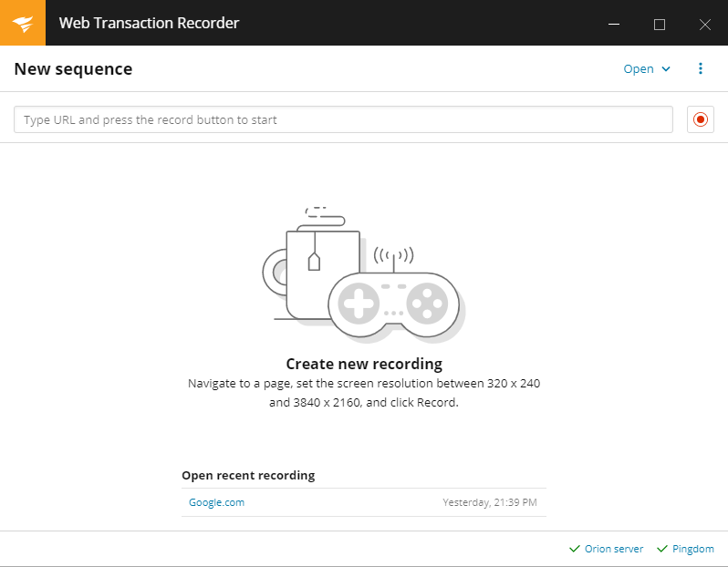Open the Google.com recent recording

point(216,502)
